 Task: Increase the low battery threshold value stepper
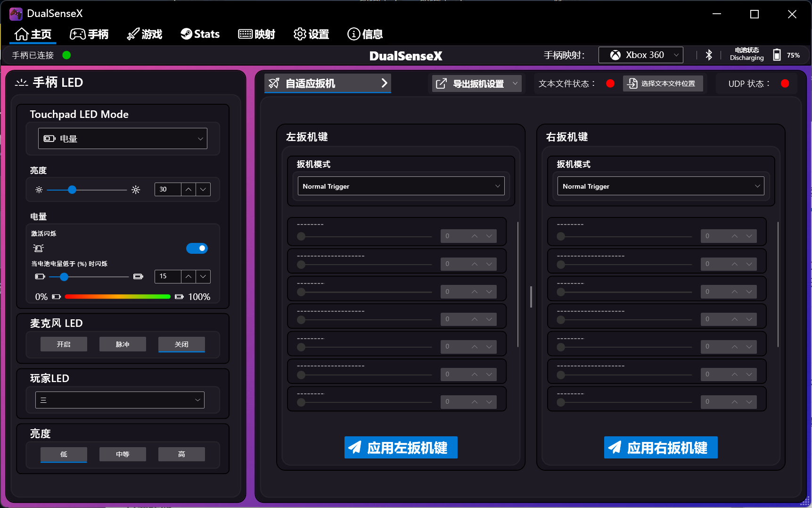pyautogui.click(x=189, y=276)
